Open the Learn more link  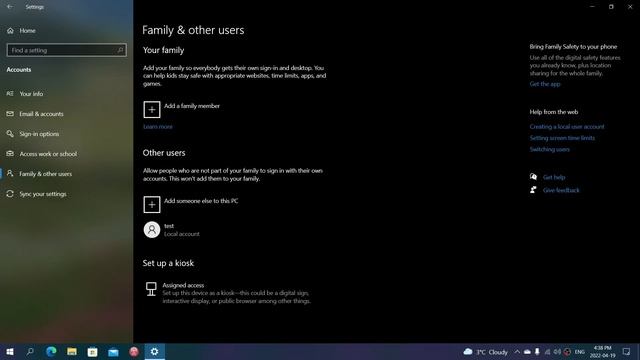[158, 127]
